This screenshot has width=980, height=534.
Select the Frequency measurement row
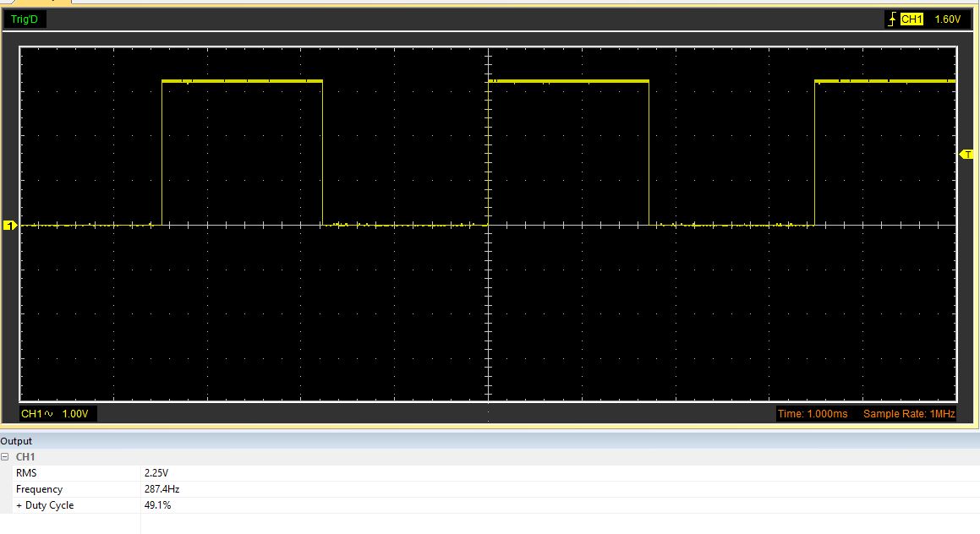[x=490, y=489]
